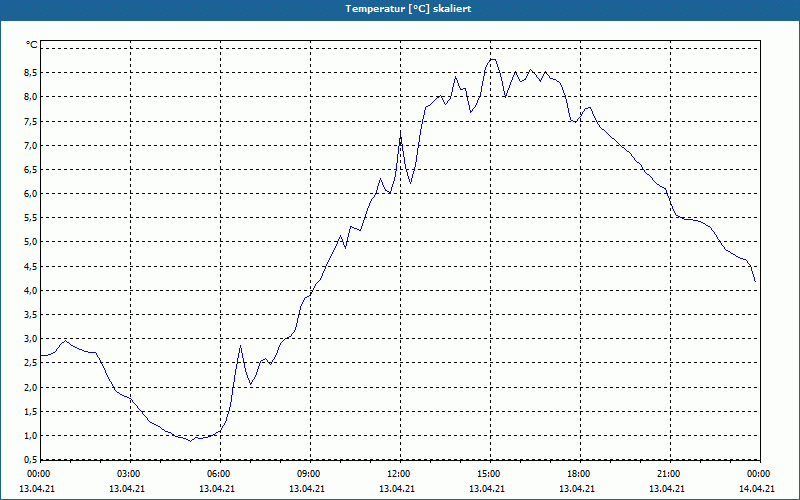Viewport: 800px width, 500px height.
Task: Click the 7,0 y-axis tick label
Action: pos(31,145)
